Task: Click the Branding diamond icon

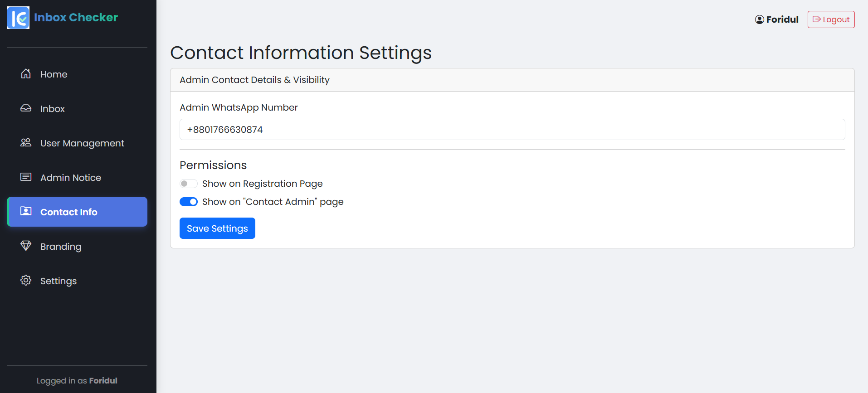Action: point(26,246)
